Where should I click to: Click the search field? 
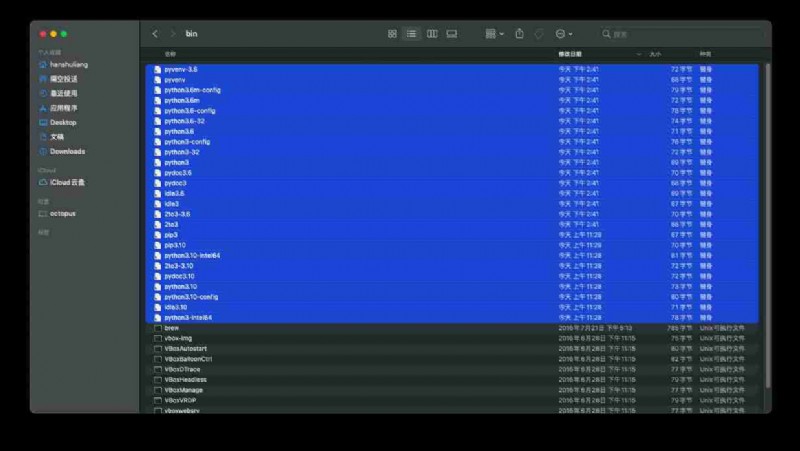click(x=681, y=34)
